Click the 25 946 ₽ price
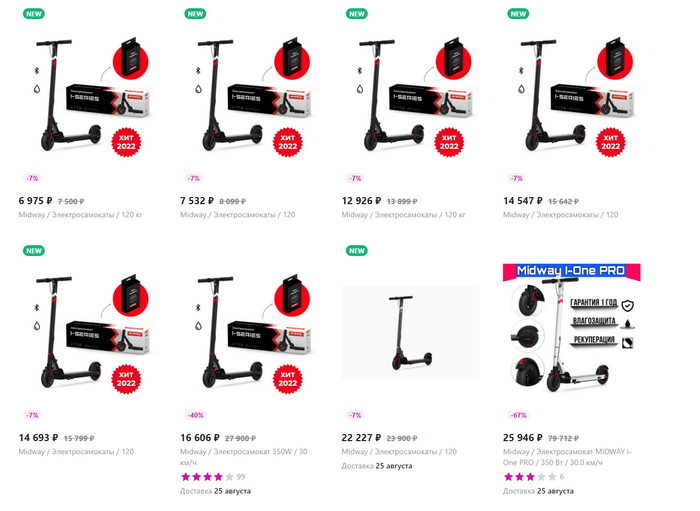The width and height of the screenshot is (700, 511). (523, 438)
